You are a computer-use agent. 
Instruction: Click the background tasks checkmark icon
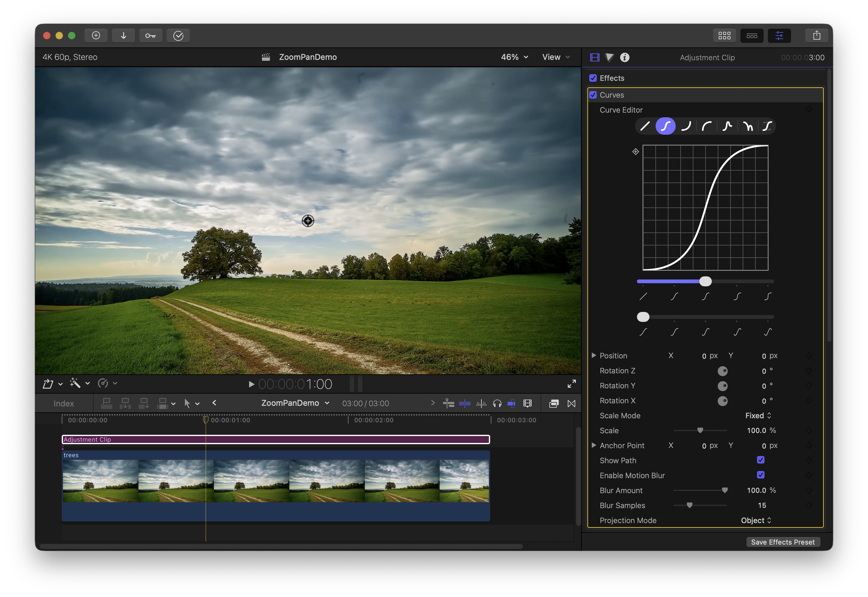click(178, 36)
